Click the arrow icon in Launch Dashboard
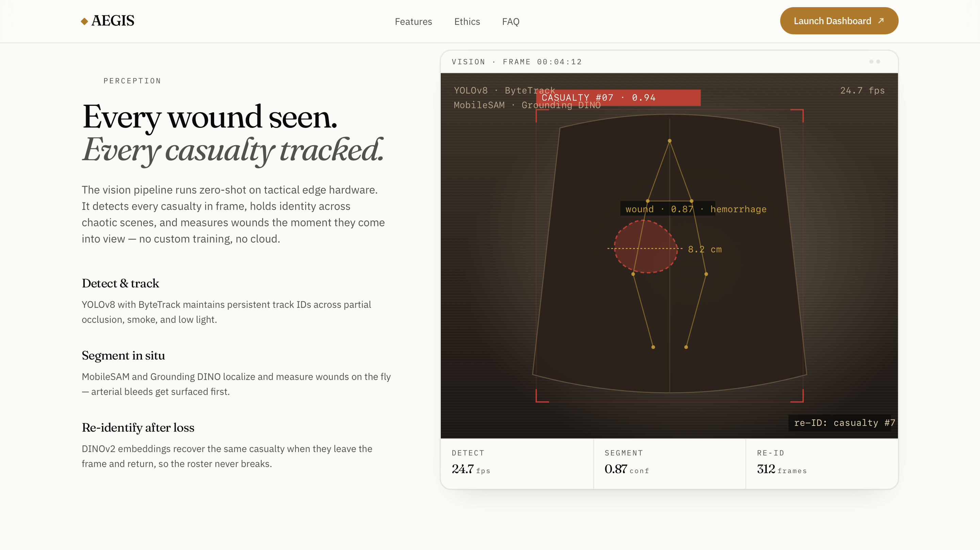This screenshot has width=980, height=550. [881, 21]
